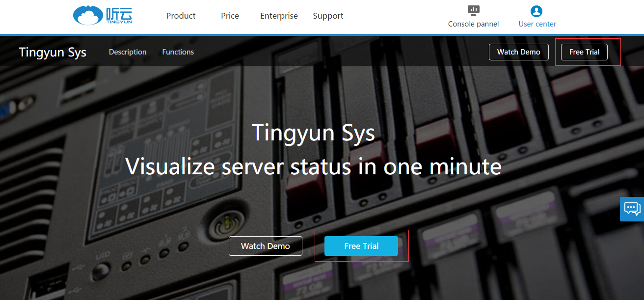Open the Console pannel text link
The width and height of the screenshot is (644, 300).
(473, 24)
